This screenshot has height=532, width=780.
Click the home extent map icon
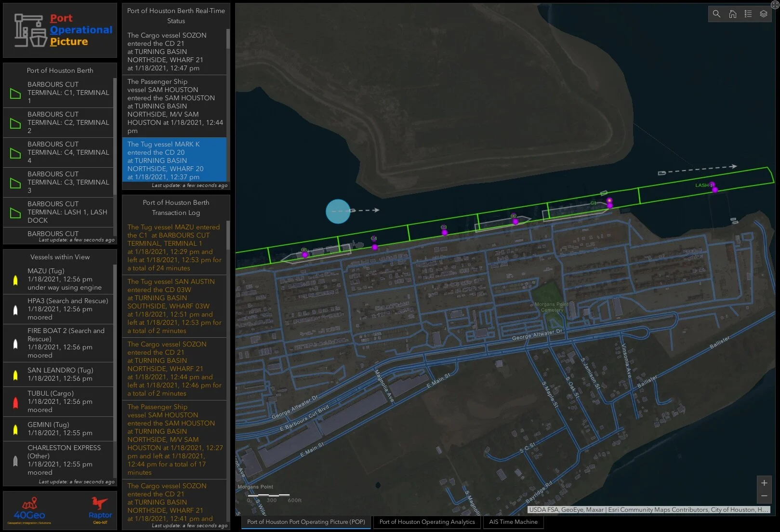(732, 14)
